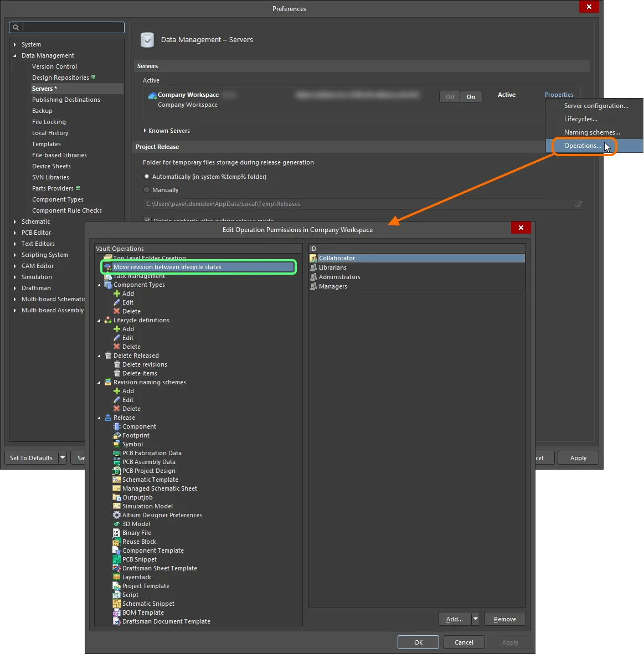
Task: Click Cancel in Edit Operation Permissions dialog
Action: [x=464, y=643]
